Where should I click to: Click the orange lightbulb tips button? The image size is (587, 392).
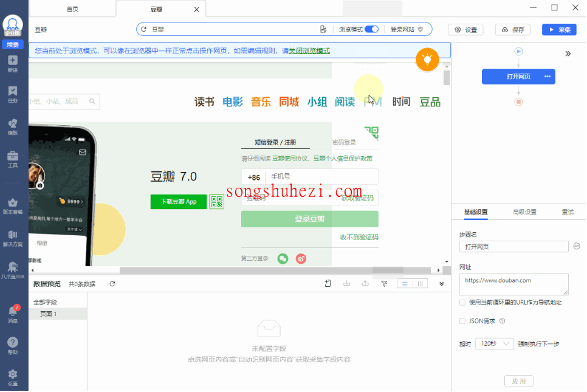427,59
